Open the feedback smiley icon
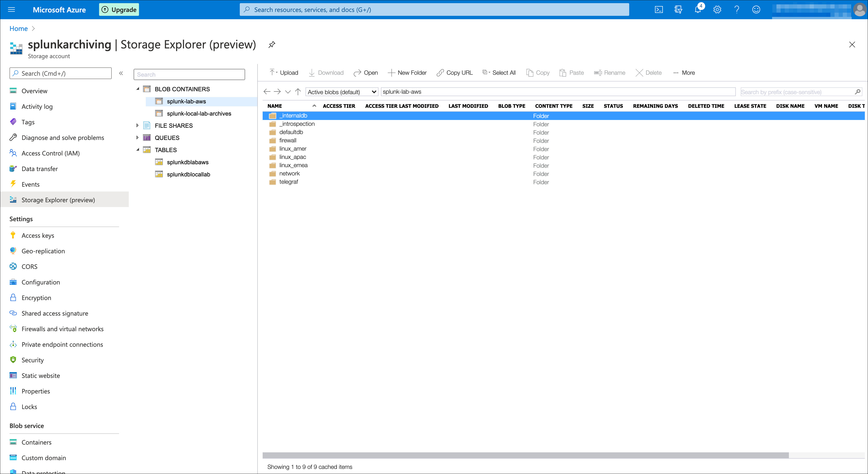The width and height of the screenshot is (868, 474). click(x=756, y=9)
